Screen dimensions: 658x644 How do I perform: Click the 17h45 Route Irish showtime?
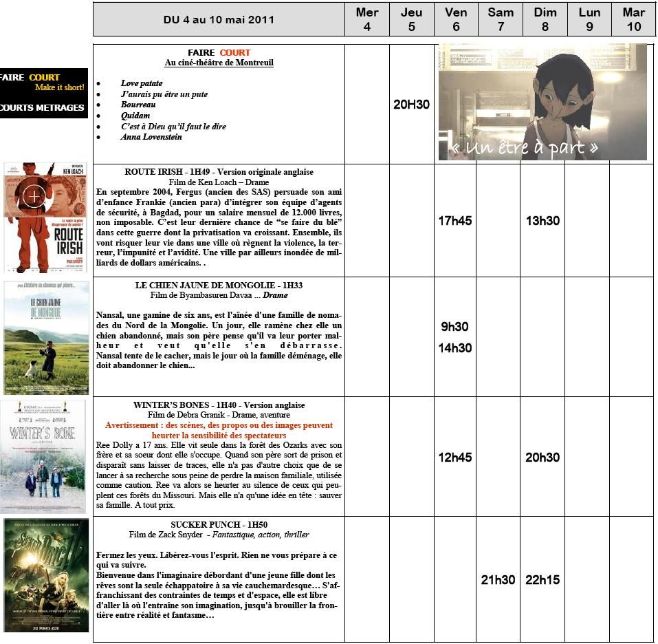[x=455, y=220]
